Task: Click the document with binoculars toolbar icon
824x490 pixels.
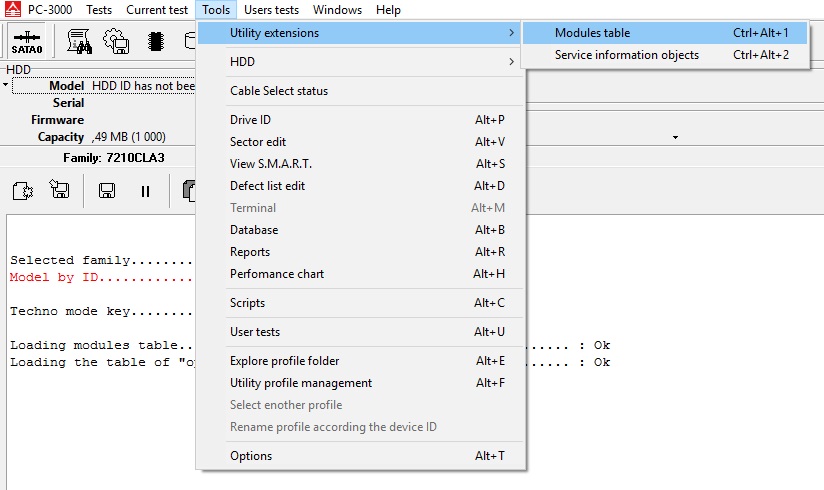Action: point(80,41)
